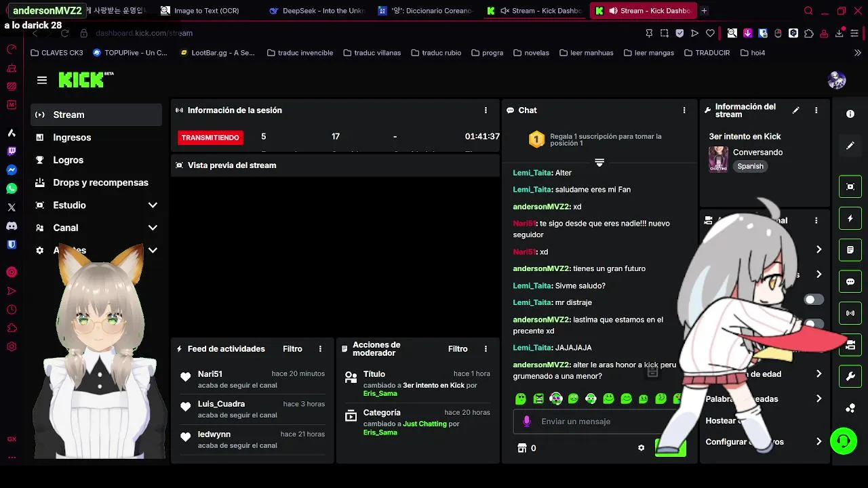
Task: Open chat settings gear icon
Action: [x=641, y=448]
